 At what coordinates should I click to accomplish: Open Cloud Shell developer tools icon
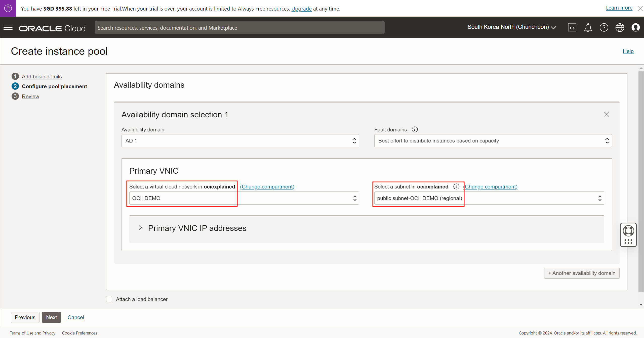(572, 27)
